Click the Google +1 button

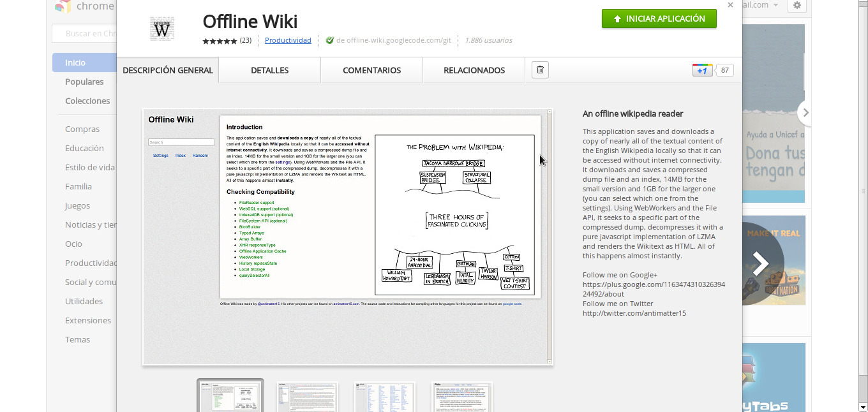click(x=702, y=70)
